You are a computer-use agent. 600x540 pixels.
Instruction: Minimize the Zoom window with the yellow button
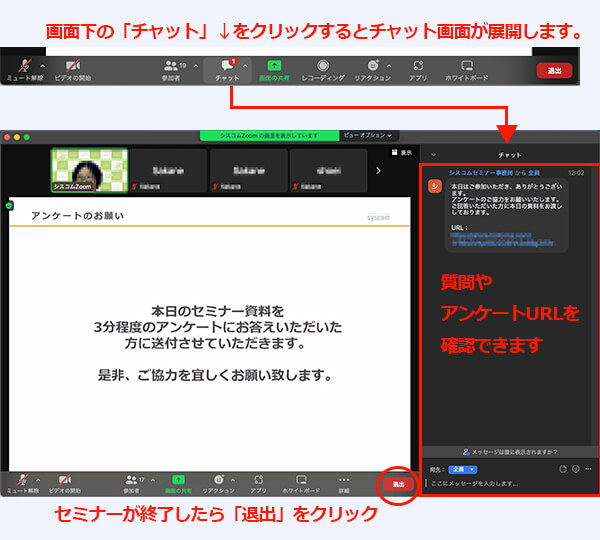tap(17, 137)
